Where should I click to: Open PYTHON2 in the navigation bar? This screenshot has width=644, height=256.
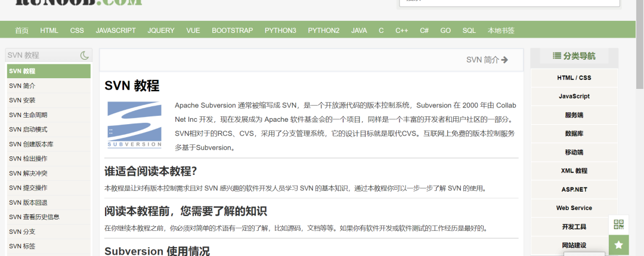pos(324,30)
